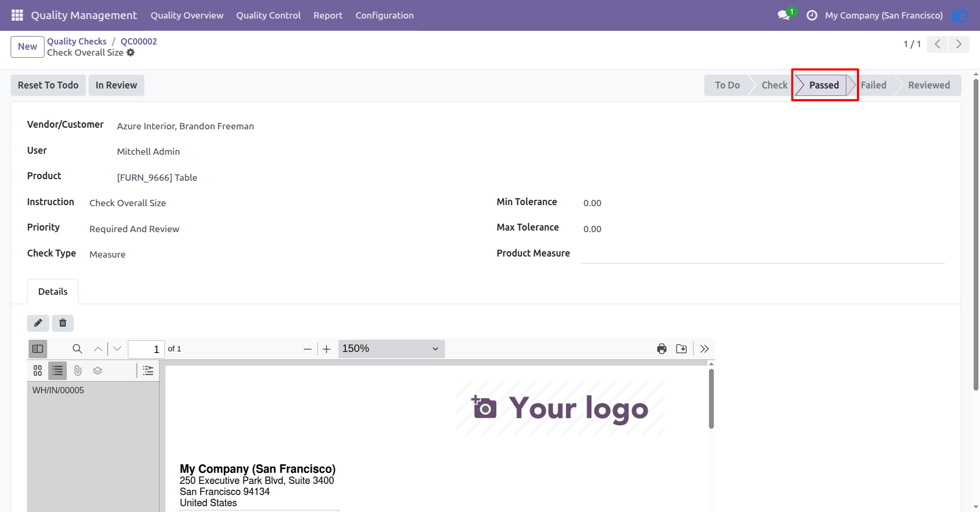Click the PDF page number field
The image size is (980, 512).
146,349
